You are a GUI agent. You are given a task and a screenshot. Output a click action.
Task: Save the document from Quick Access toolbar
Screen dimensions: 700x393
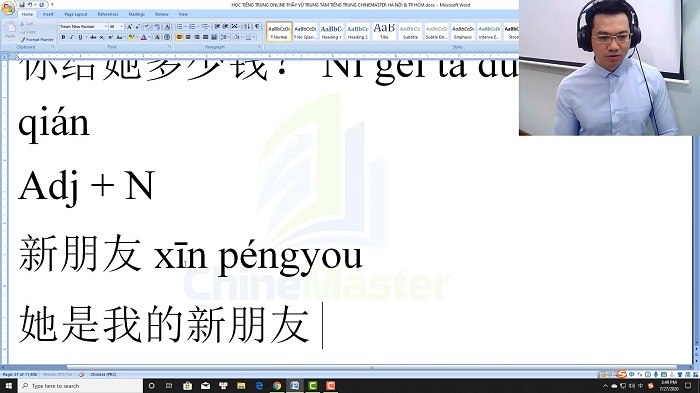pos(21,4)
